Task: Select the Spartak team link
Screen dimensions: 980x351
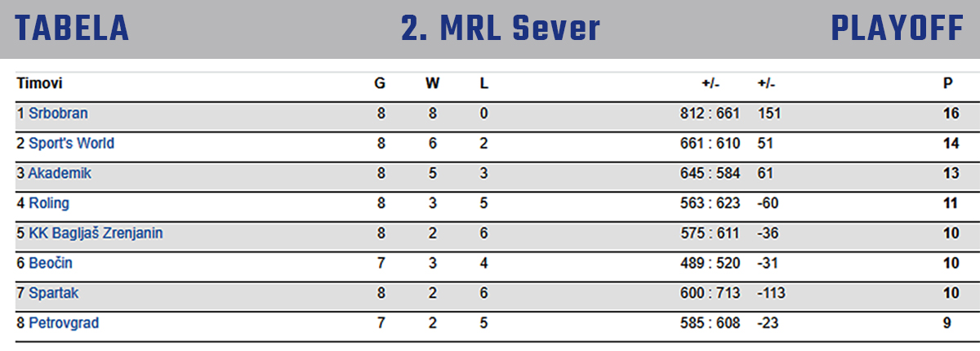Action: click(54, 293)
